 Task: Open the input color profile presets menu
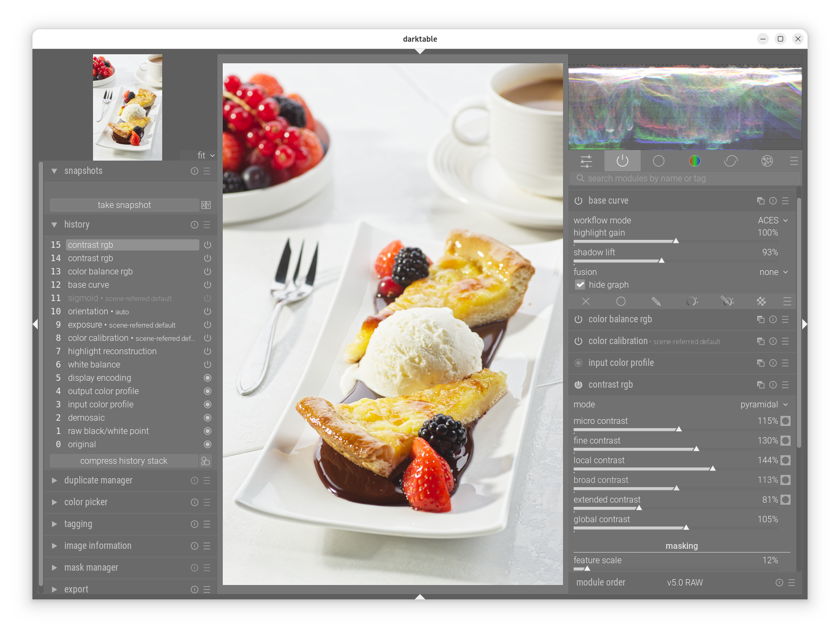tap(785, 363)
